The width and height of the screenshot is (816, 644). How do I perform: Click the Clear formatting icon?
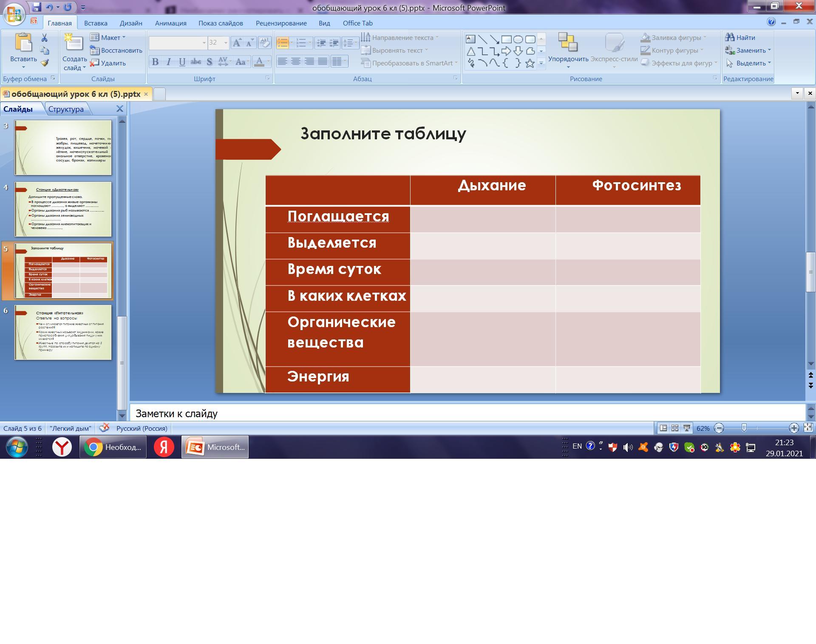264,42
